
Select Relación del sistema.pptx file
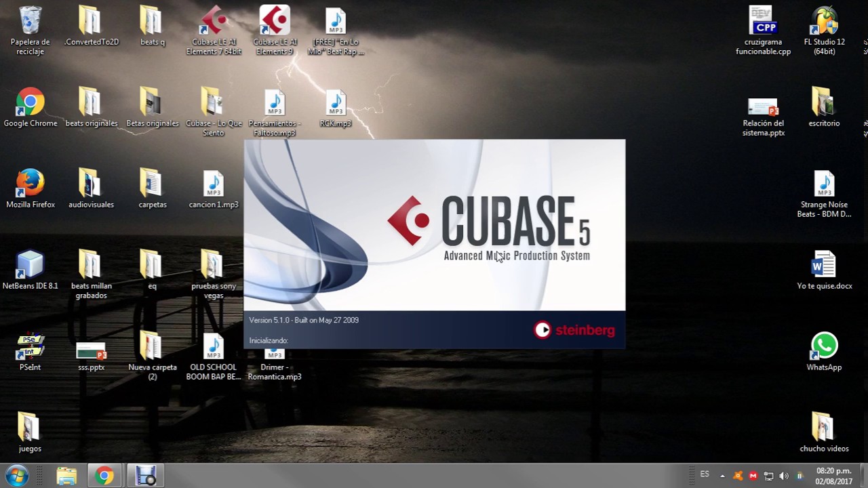click(763, 117)
